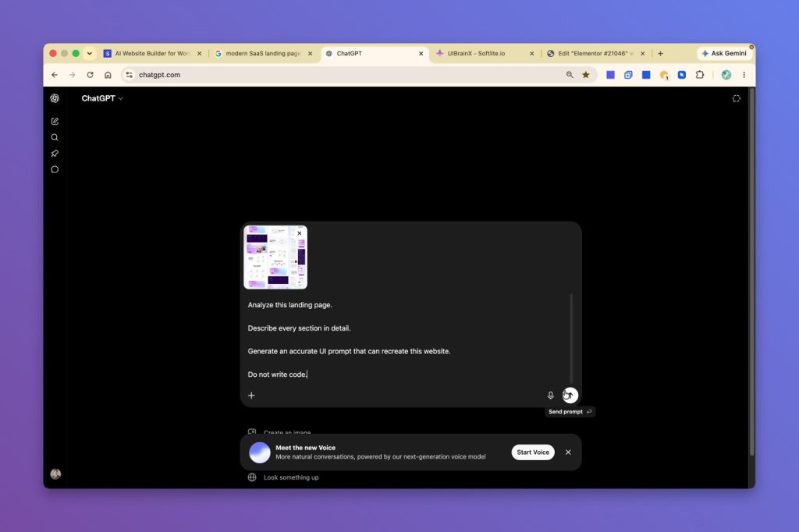Open the Chrome three-dot menu
This screenshot has height=532, width=799.
click(744, 75)
